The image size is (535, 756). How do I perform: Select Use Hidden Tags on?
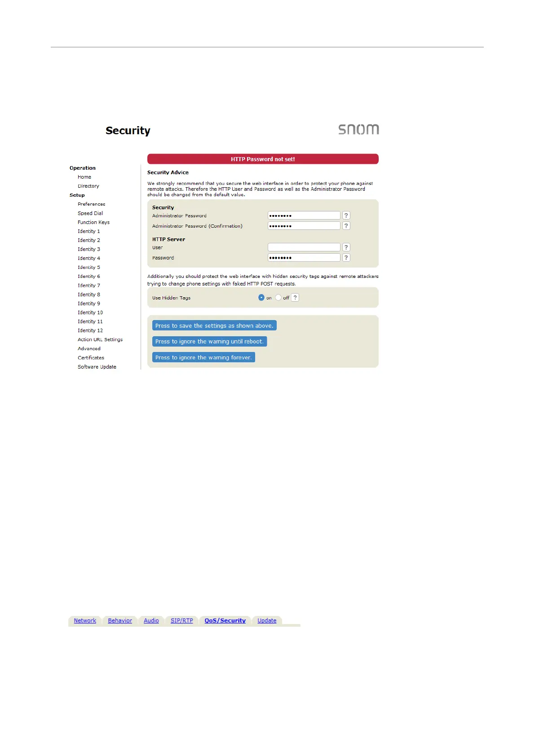(x=261, y=298)
